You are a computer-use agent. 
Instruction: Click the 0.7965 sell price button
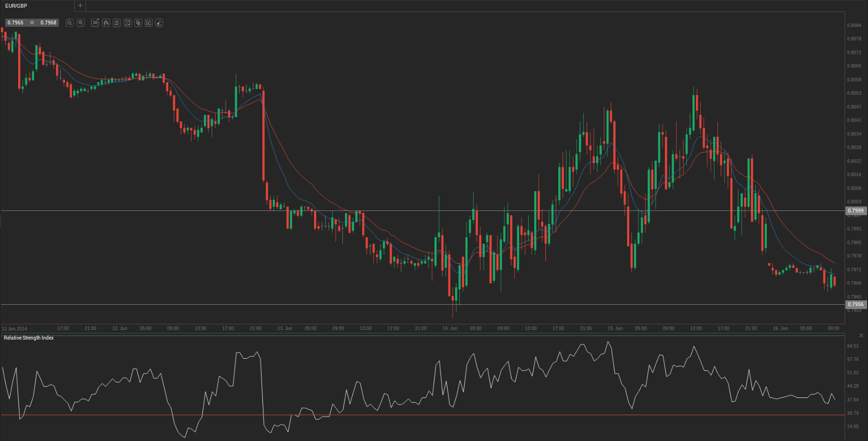[16, 22]
